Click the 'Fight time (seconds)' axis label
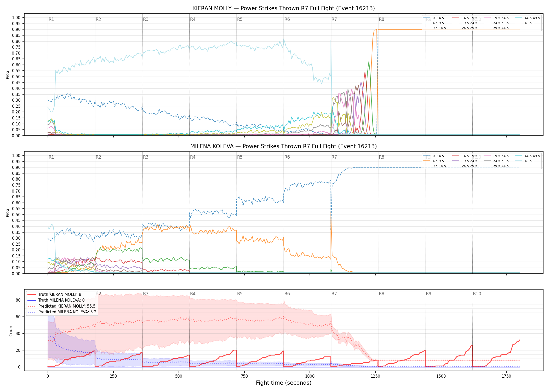Screen dimensions: 549x392 [284, 383]
